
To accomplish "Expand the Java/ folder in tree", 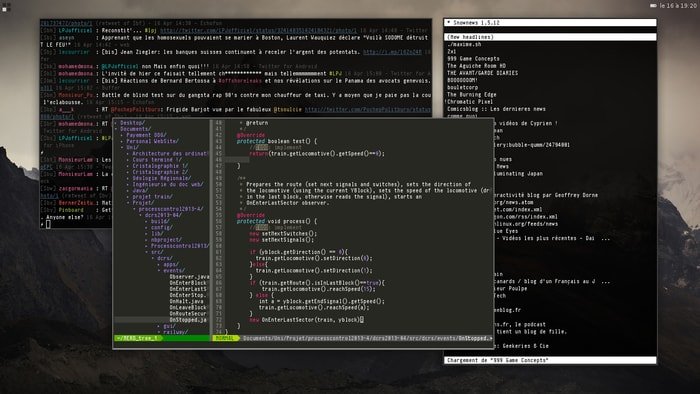I will [x=140, y=191].
